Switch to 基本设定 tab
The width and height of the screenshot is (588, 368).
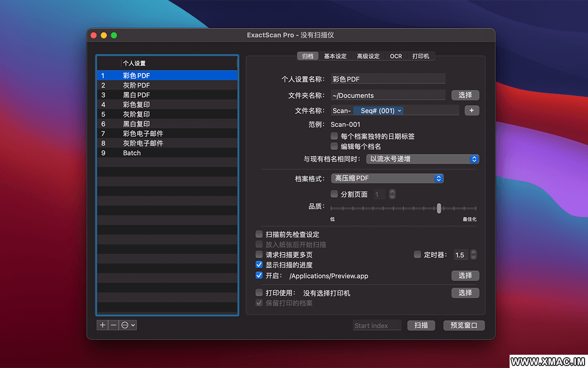335,56
